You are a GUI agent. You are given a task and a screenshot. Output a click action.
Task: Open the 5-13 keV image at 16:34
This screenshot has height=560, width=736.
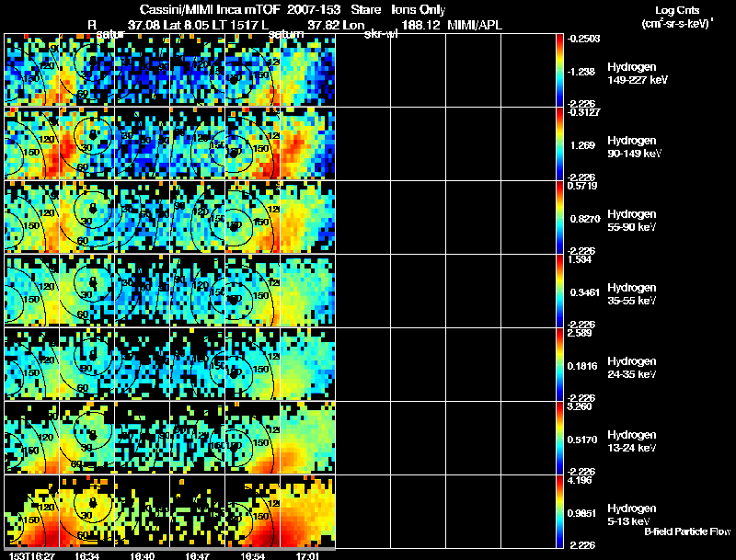[86, 511]
